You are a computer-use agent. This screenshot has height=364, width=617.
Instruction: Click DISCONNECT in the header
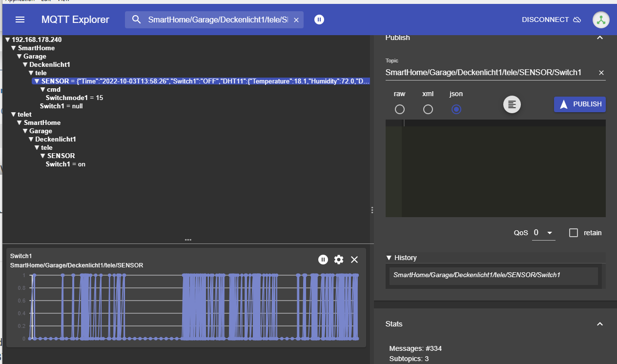coord(551,20)
